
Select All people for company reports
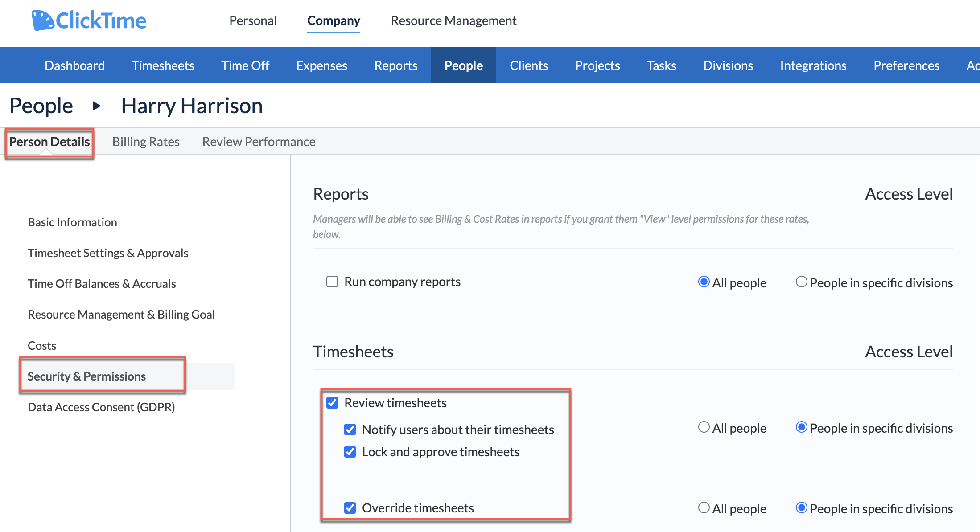click(704, 282)
